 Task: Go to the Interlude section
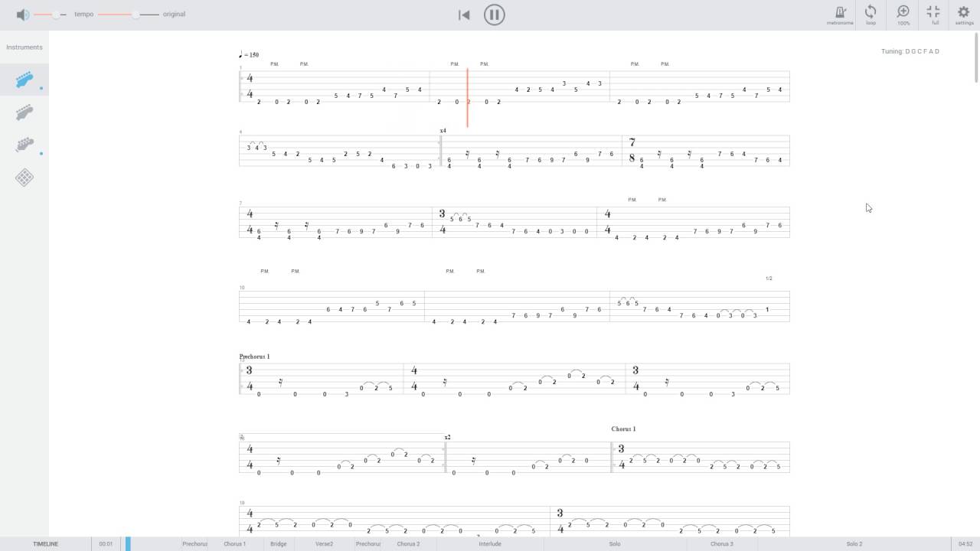[x=490, y=544]
